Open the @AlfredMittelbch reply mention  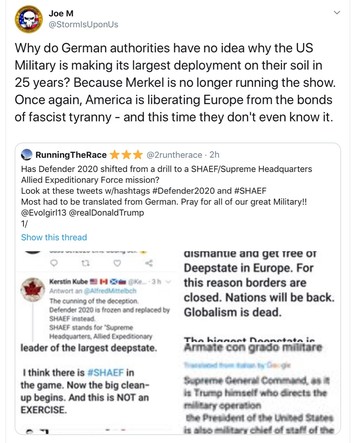pyautogui.click(x=110, y=291)
